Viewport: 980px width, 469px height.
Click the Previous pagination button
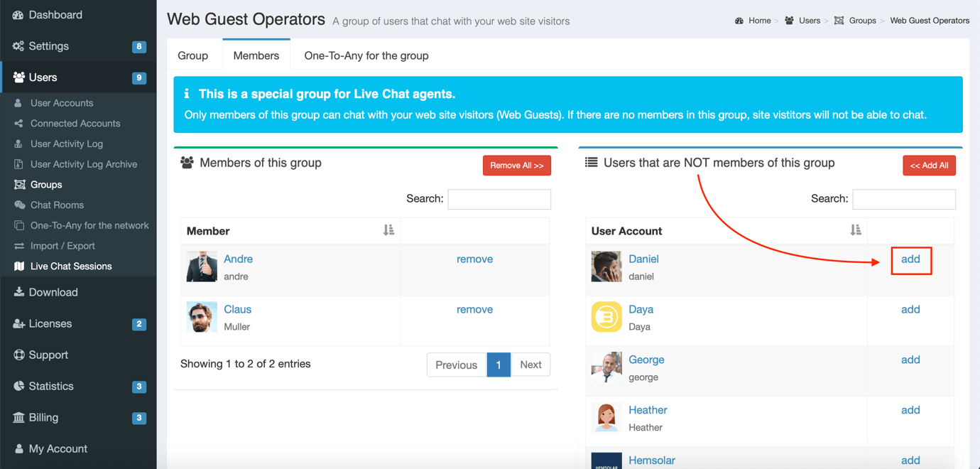click(x=456, y=365)
